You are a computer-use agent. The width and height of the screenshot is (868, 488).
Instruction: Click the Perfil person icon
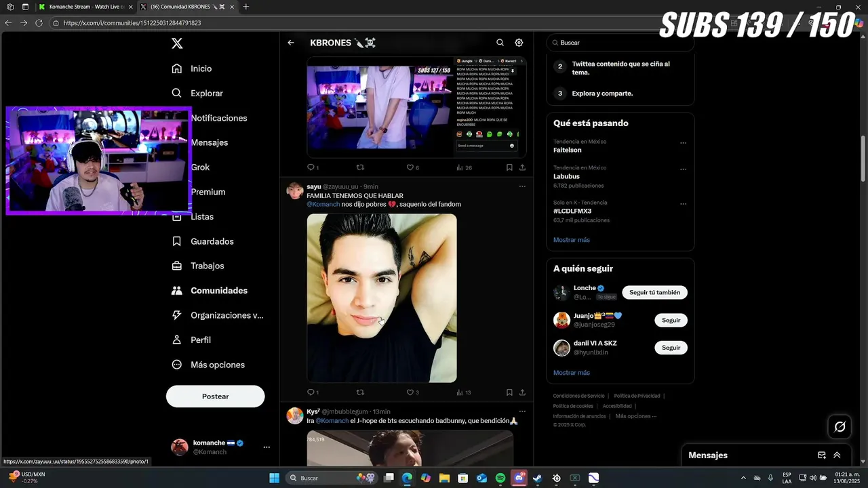pyautogui.click(x=177, y=340)
